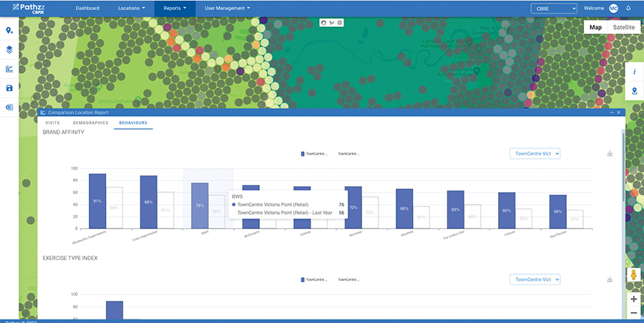Zoom in the map with plus button
The width and height of the screenshot is (644, 323).
[634, 299]
